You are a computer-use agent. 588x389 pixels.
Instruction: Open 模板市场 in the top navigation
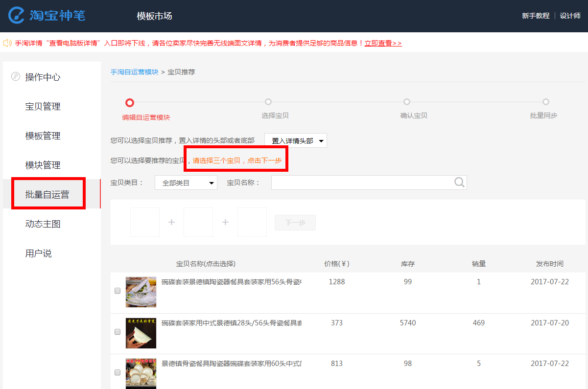coord(154,16)
